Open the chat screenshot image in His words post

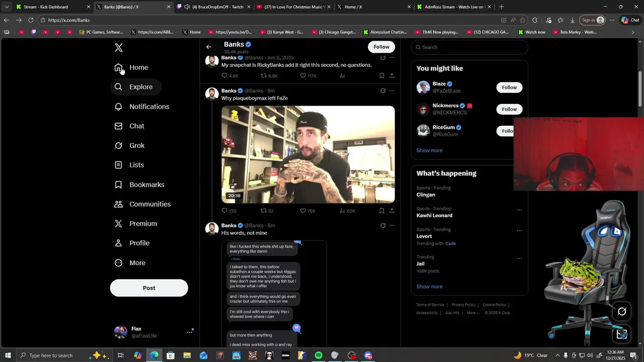[x=274, y=294]
